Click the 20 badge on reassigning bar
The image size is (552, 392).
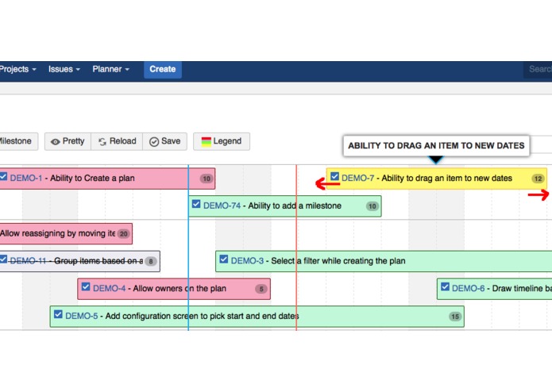124,234
